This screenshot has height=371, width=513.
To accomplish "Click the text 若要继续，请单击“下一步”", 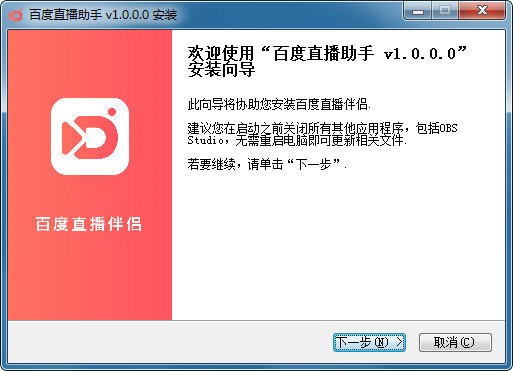I will [x=267, y=164].
